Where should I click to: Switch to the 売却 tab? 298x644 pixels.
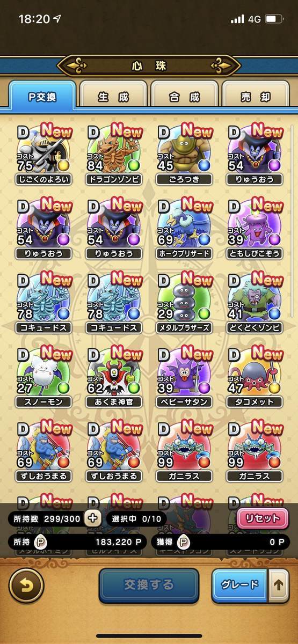point(256,97)
